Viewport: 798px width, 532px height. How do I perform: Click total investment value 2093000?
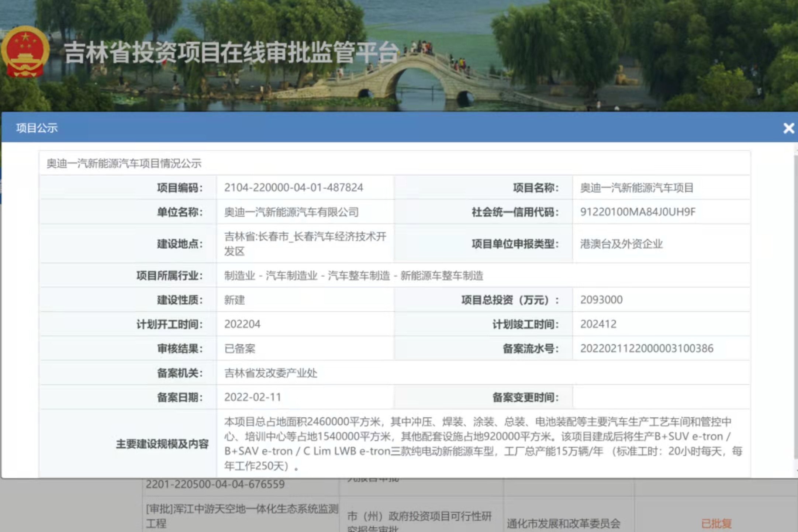pyautogui.click(x=601, y=300)
